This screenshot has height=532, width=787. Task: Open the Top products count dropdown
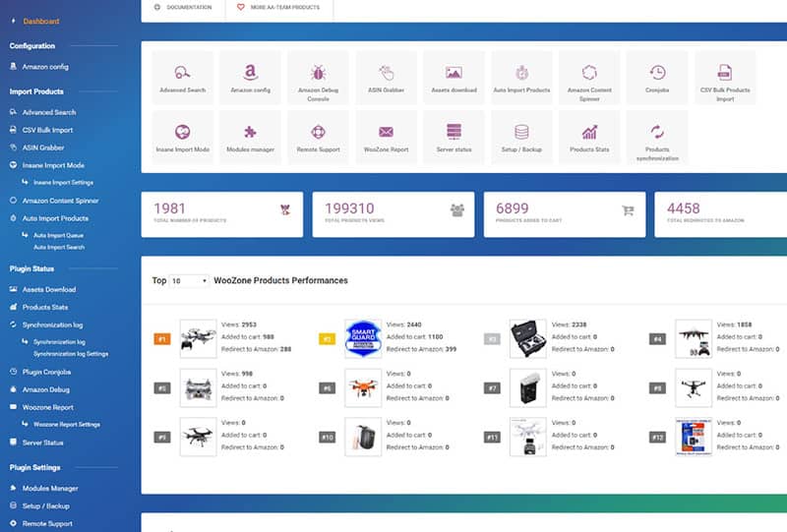(189, 281)
